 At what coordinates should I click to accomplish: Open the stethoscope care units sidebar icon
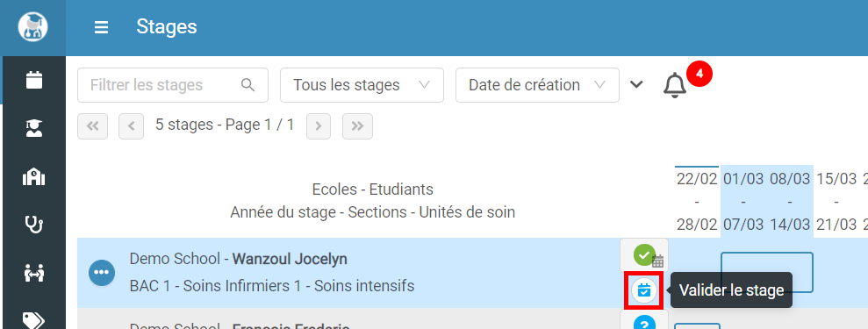[34, 225]
